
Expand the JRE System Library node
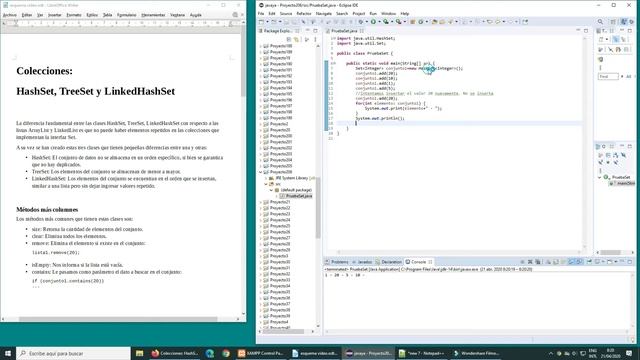[x=266, y=178]
